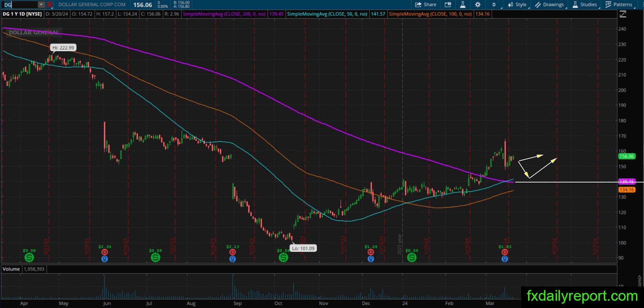
Task: Click the 100 label on the price axis
Action: [622, 243]
